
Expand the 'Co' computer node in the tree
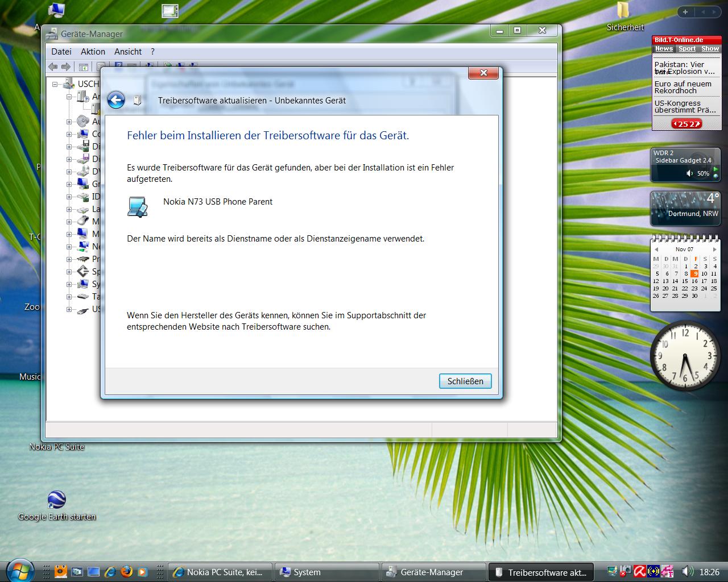[x=69, y=134]
